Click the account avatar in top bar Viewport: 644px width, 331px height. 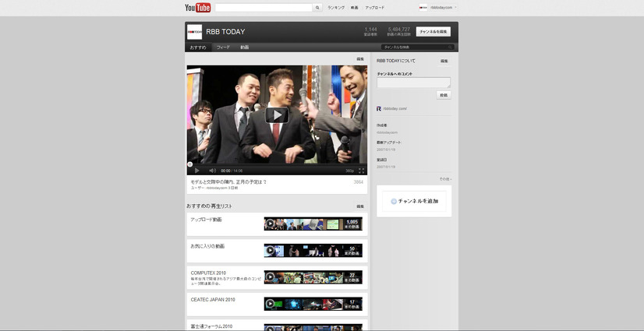click(x=423, y=7)
